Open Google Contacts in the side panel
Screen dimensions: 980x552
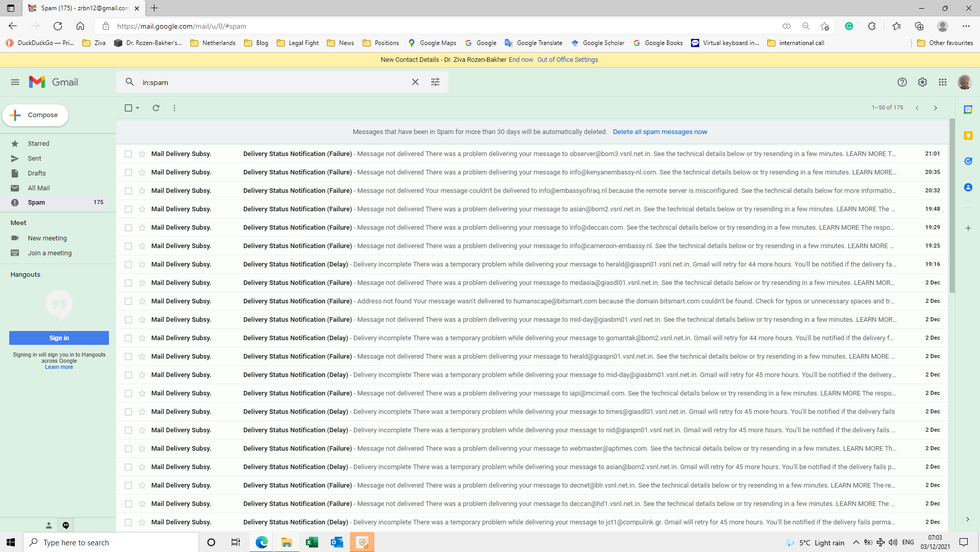[x=968, y=187]
